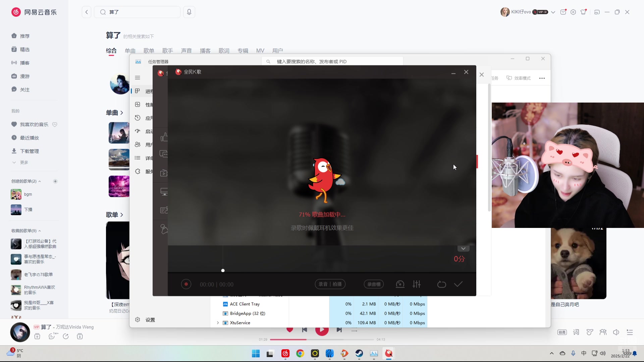
Task: Click the white timeline marker dot
Action: pos(223,270)
